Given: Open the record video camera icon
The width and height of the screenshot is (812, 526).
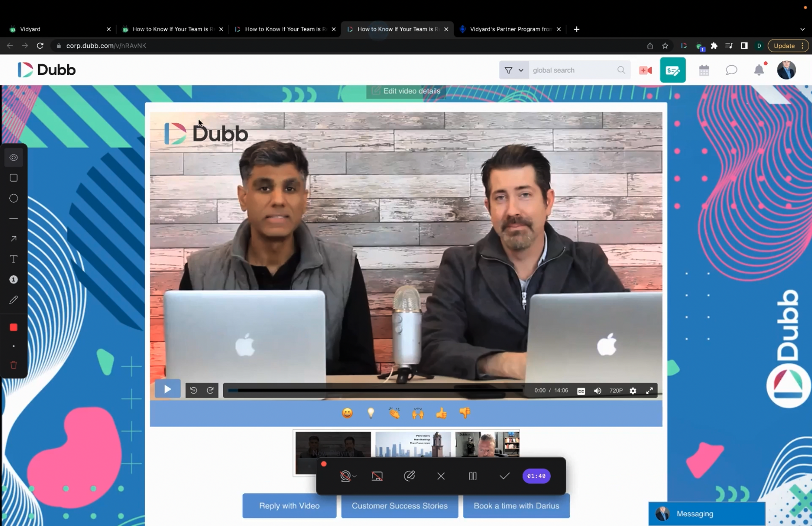Looking at the screenshot, I should click(x=646, y=71).
